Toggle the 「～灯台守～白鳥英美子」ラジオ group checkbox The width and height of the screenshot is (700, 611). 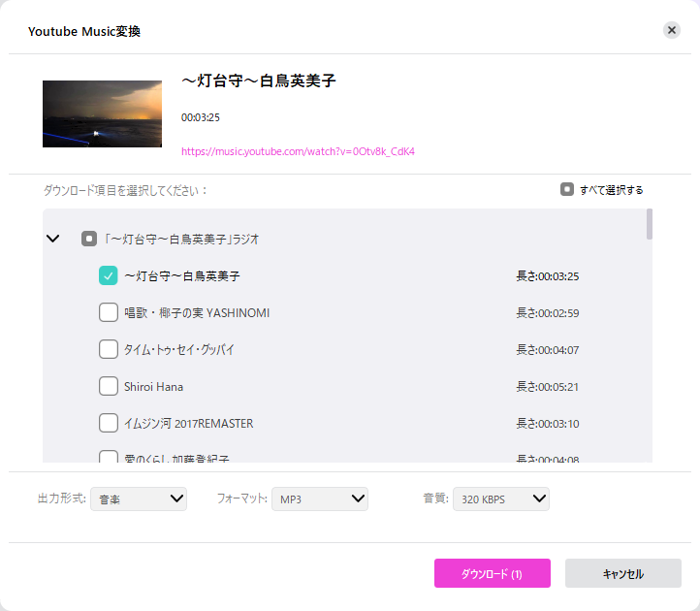click(x=89, y=239)
